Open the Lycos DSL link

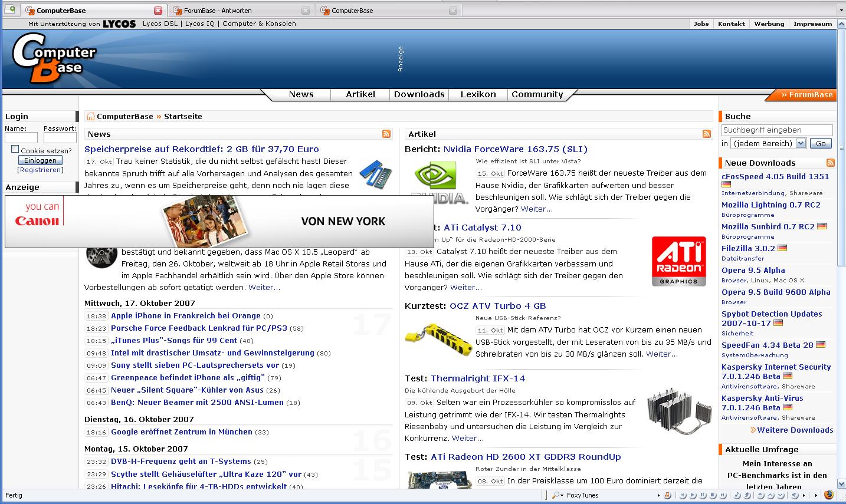(x=159, y=24)
